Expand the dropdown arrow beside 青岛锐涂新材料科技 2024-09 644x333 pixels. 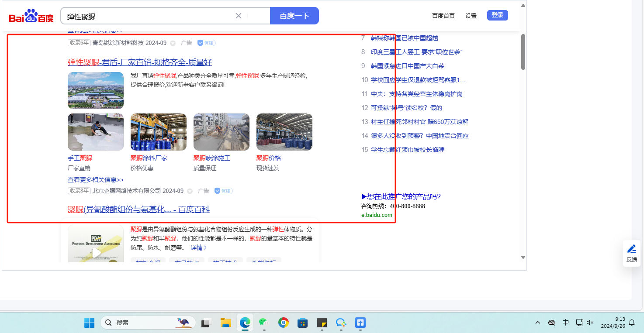click(173, 43)
